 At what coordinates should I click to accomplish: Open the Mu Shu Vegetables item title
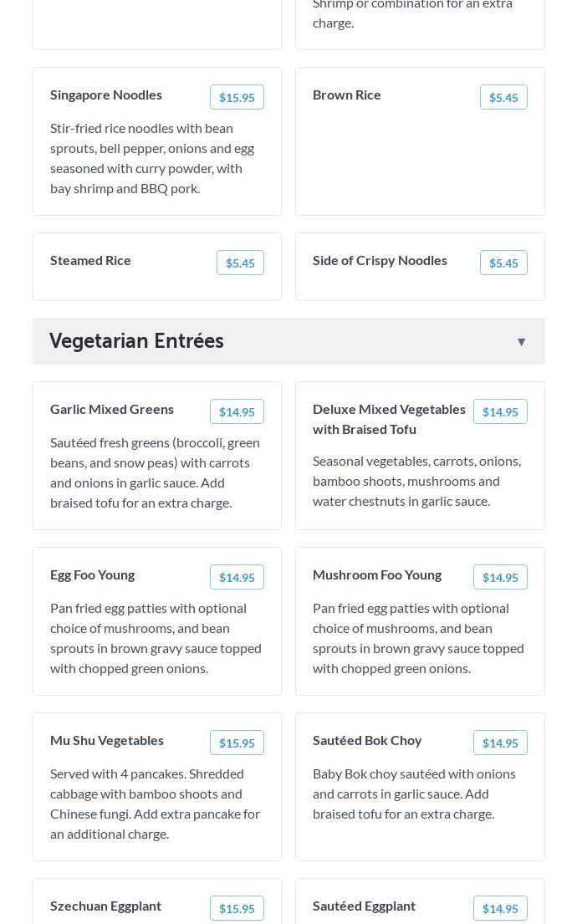coord(107,740)
